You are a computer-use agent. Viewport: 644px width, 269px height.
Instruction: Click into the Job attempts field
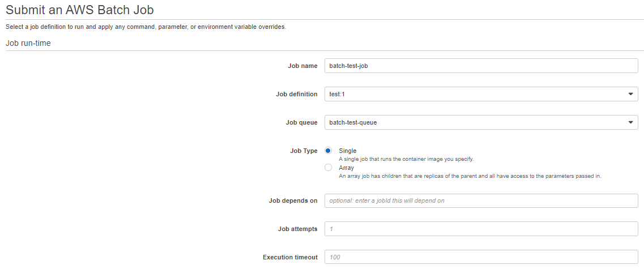[481, 229]
